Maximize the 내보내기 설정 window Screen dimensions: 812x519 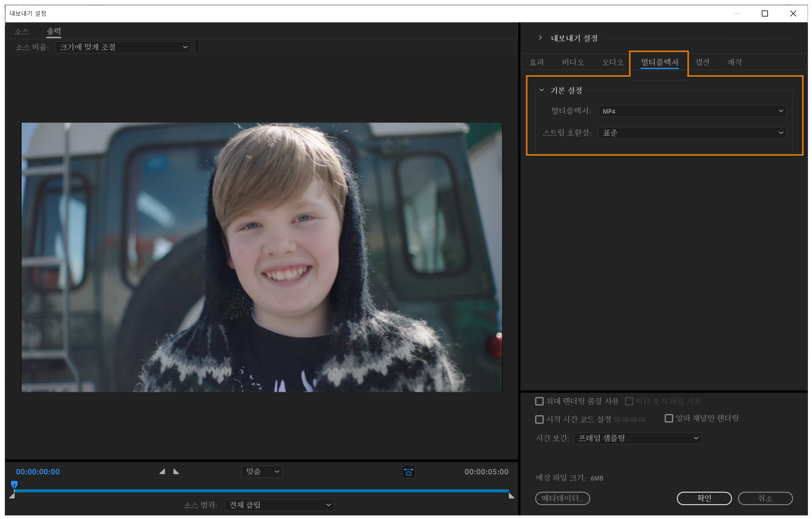pyautogui.click(x=765, y=13)
